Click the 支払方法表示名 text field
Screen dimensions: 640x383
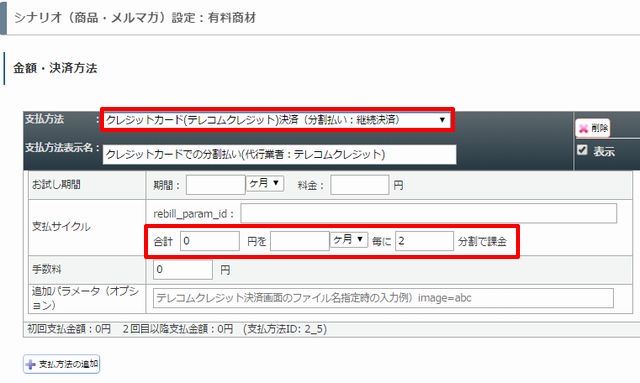pyautogui.click(x=279, y=154)
